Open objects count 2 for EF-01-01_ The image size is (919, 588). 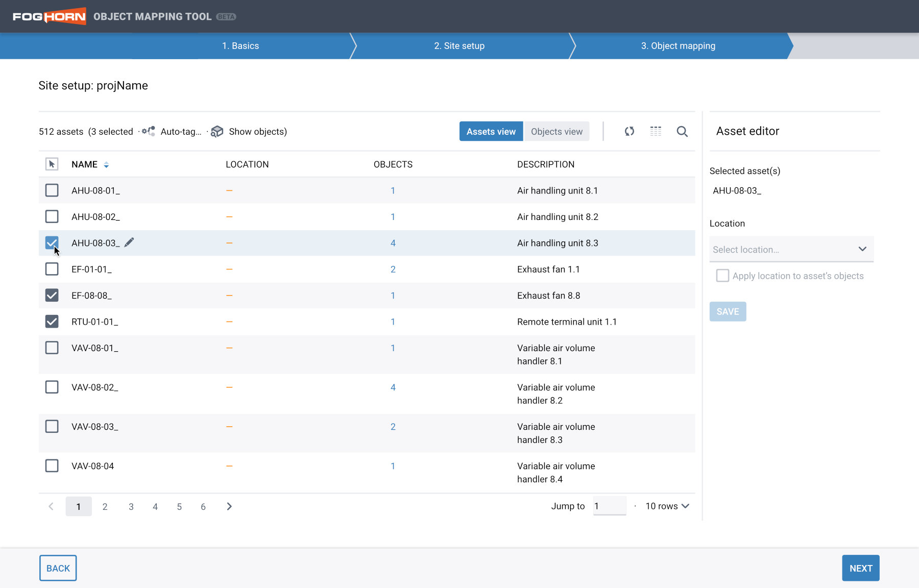[393, 269]
